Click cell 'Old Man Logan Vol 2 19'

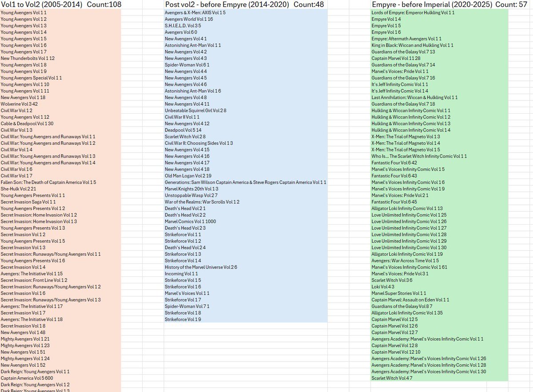(x=246, y=176)
